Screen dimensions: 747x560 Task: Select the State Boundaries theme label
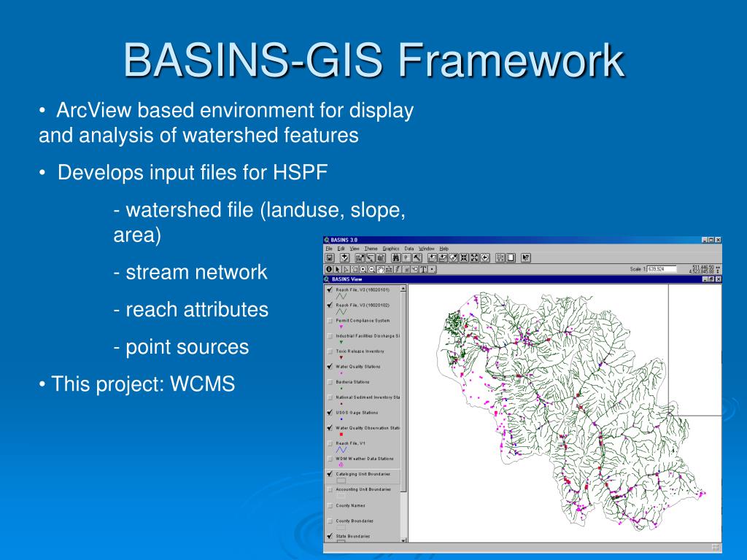coord(352,536)
